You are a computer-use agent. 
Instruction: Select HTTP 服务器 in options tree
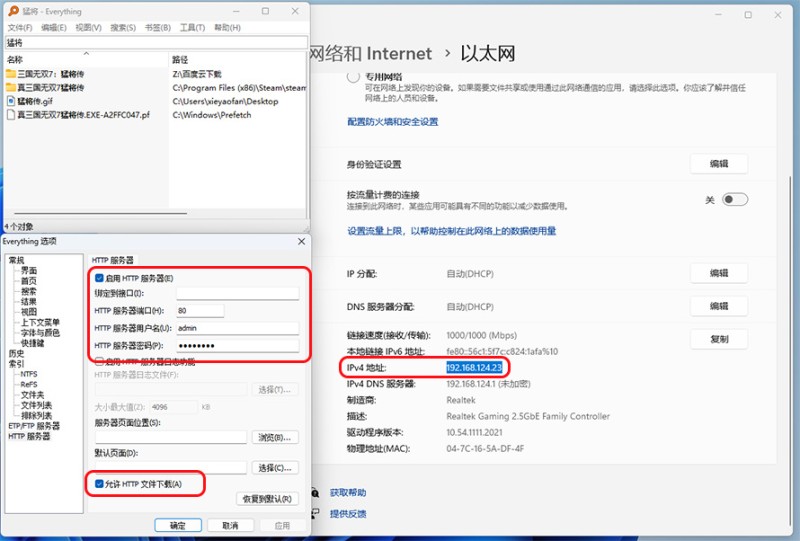point(29,436)
